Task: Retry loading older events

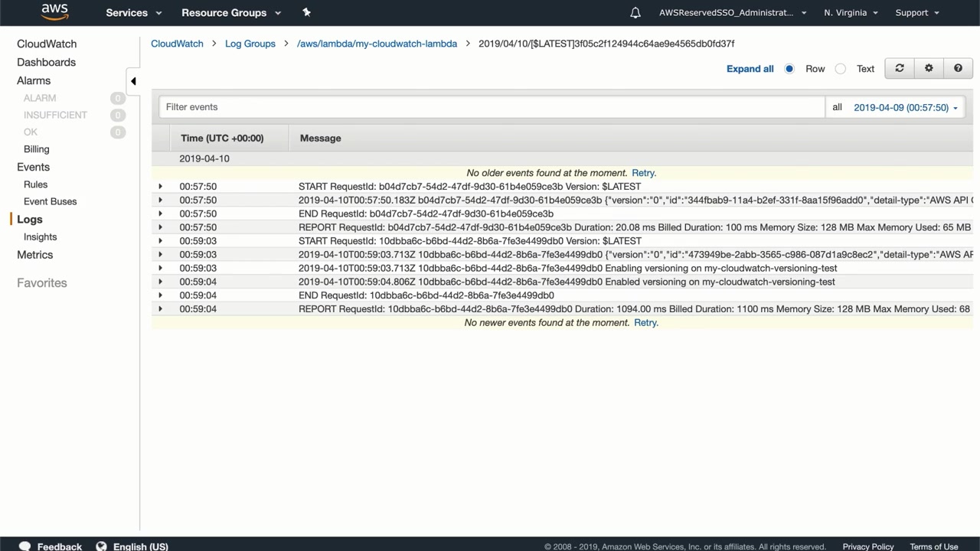Action: coord(644,173)
